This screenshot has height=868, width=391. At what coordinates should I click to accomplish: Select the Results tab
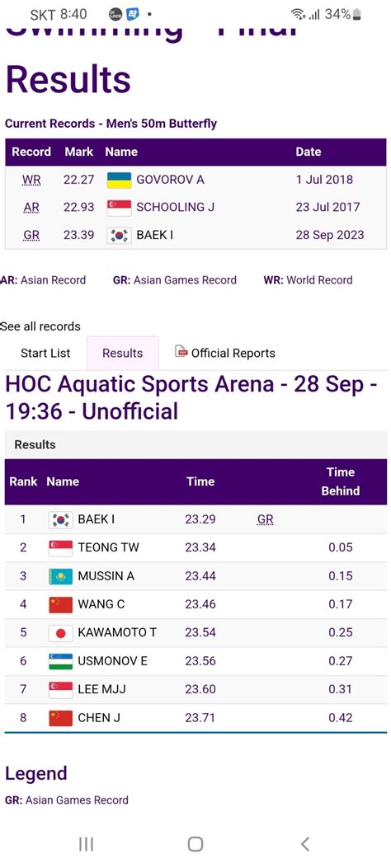122,353
